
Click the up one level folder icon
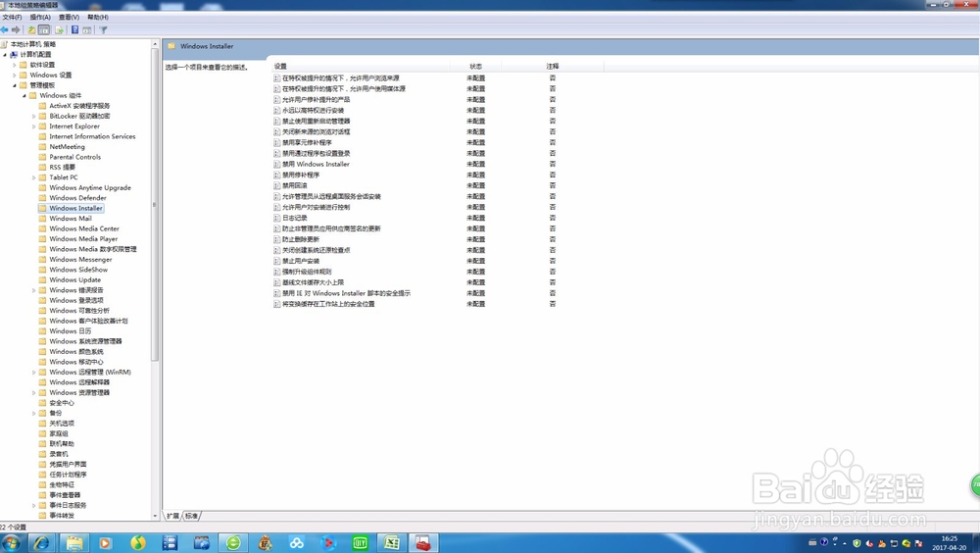pos(31,30)
